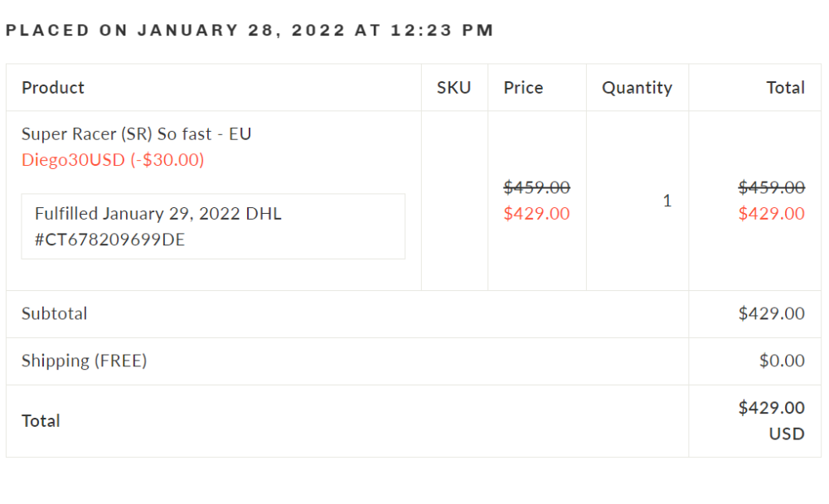The width and height of the screenshot is (829, 504).
Task: Click the red $429.00 line total
Action: (771, 214)
